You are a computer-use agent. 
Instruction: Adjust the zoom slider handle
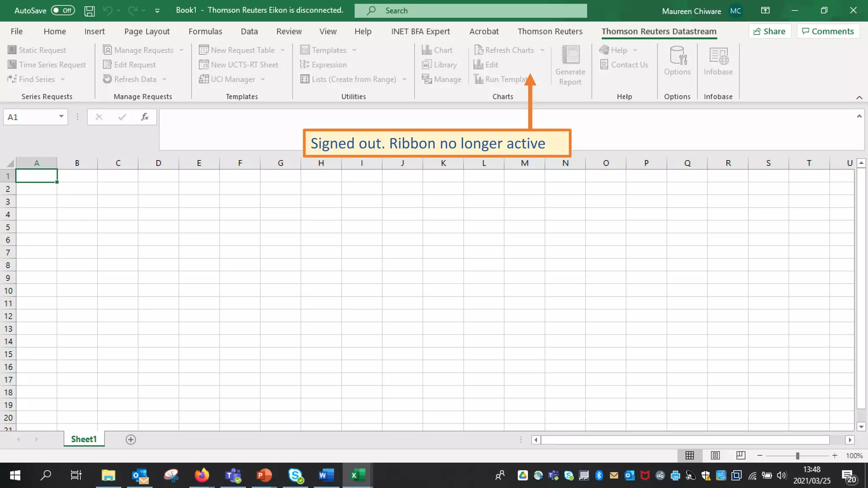coord(797,455)
